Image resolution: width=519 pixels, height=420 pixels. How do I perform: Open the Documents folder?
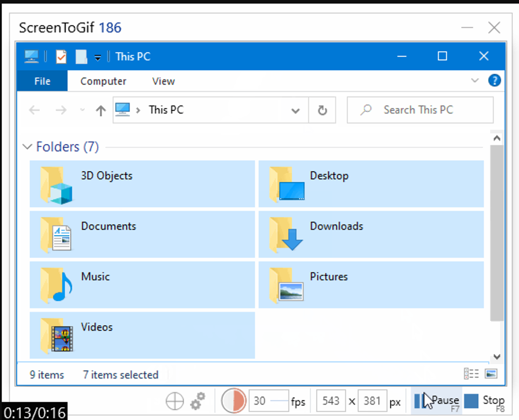coord(142,234)
